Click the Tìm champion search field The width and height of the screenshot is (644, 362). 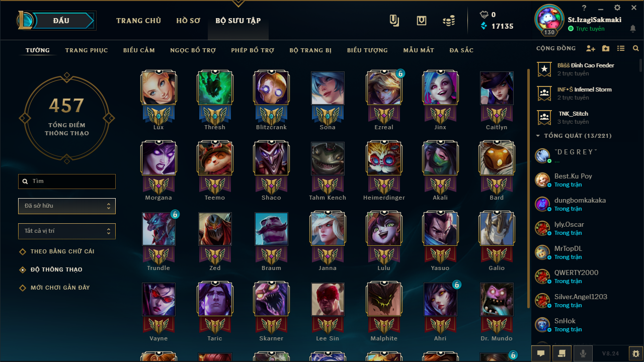pos(67,182)
